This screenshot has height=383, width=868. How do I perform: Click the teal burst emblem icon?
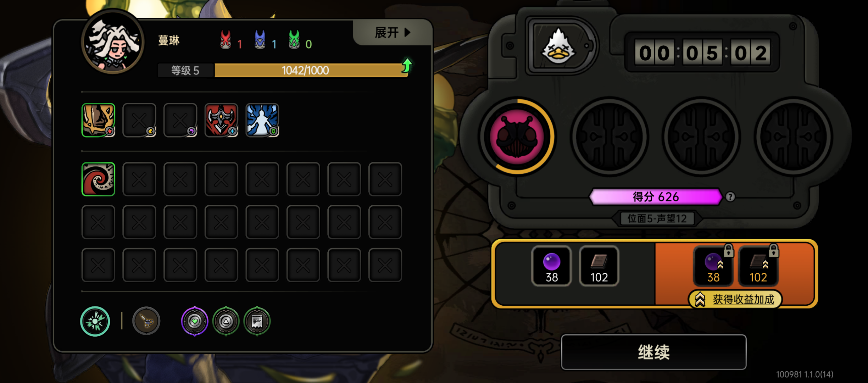click(95, 321)
